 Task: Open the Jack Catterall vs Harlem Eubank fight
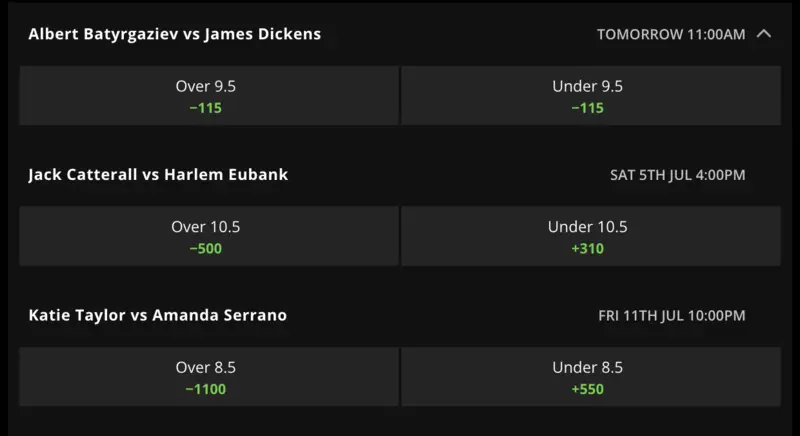point(158,175)
